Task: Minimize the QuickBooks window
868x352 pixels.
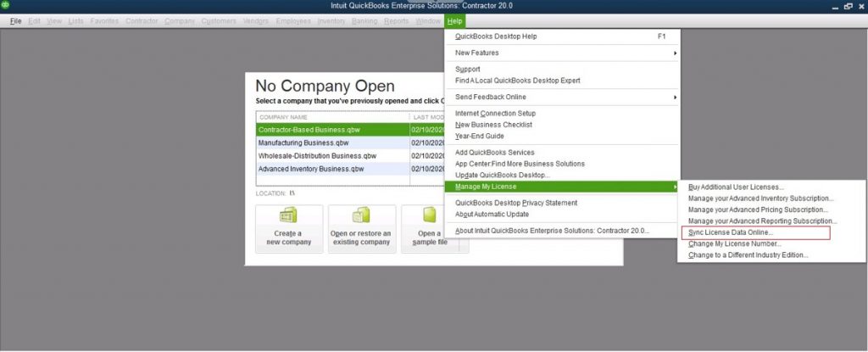Action: pyautogui.click(x=835, y=7)
